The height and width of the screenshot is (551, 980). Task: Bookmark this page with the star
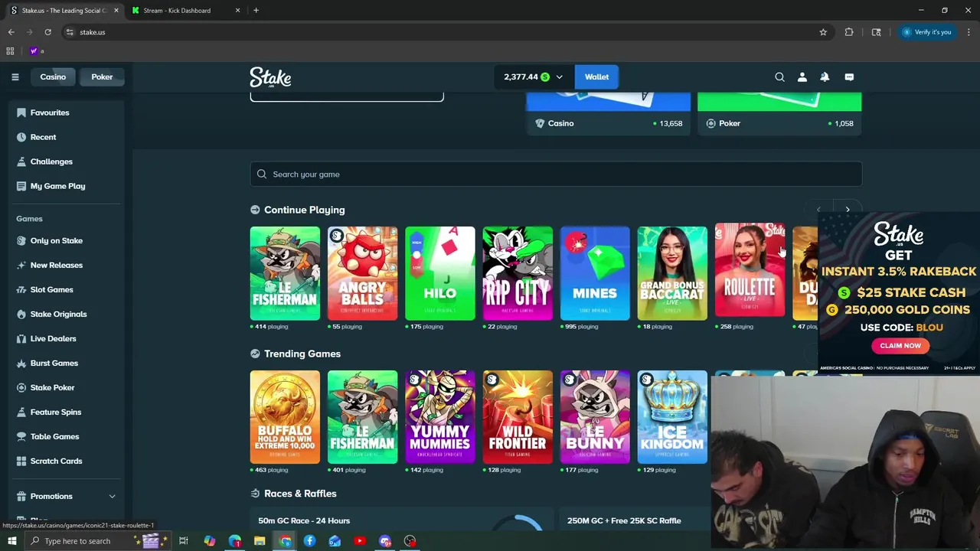click(823, 32)
